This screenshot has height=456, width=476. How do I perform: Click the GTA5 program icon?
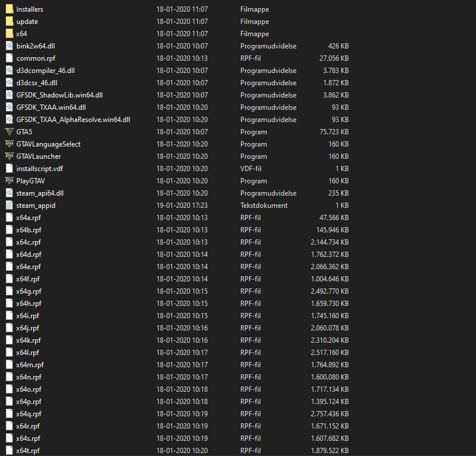point(9,132)
